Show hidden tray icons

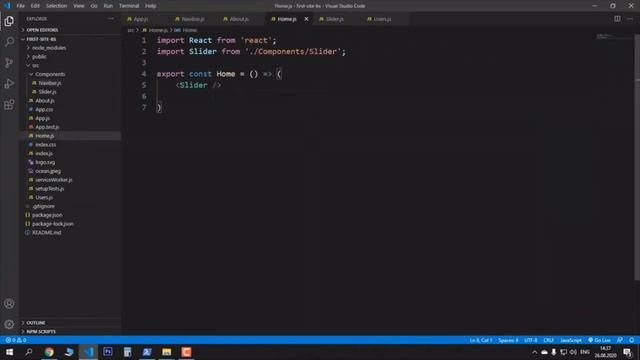pyautogui.click(x=534, y=352)
